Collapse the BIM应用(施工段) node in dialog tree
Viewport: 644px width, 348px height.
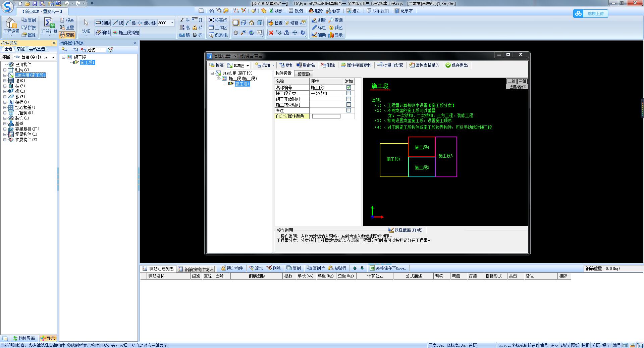tap(212, 73)
